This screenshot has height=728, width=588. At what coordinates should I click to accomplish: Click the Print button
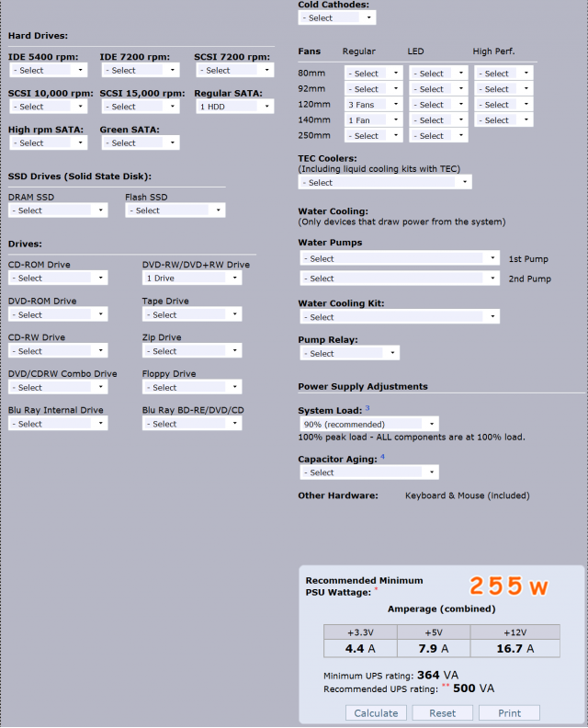pyautogui.click(x=509, y=713)
